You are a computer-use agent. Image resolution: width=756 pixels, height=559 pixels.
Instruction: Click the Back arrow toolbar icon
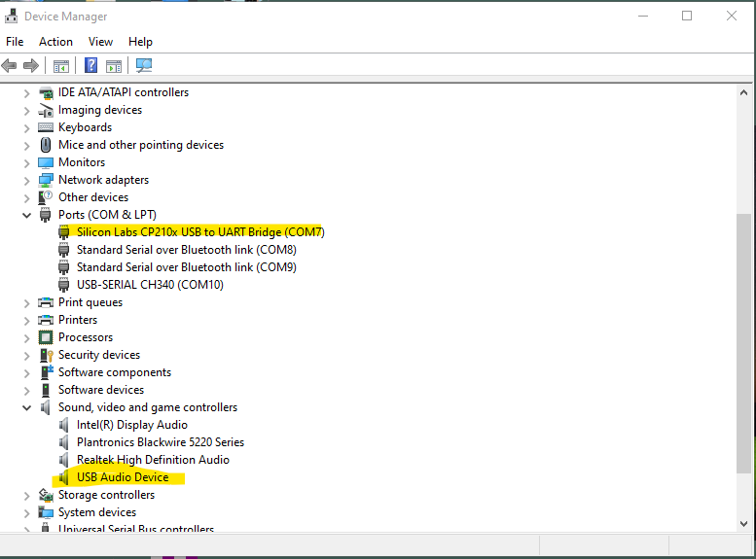(9, 65)
